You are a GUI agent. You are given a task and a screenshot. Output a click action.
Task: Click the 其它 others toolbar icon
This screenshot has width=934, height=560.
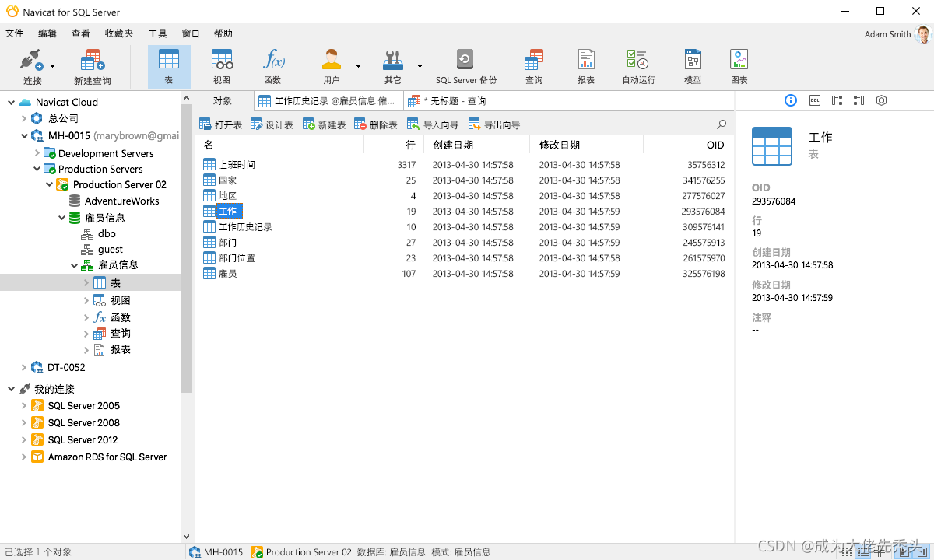pyautogui.click(x=393, y=67)
